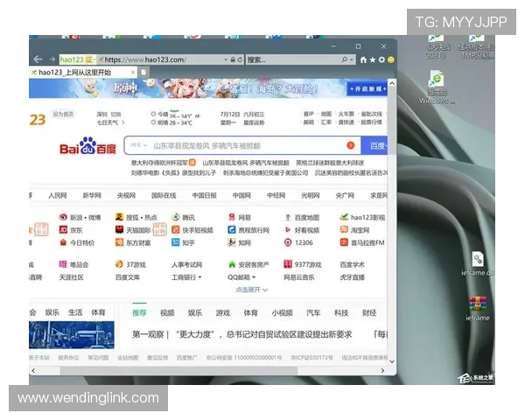Open the 网易 site icon
Viewport: 525px width, 420px height.
point(232,217)
